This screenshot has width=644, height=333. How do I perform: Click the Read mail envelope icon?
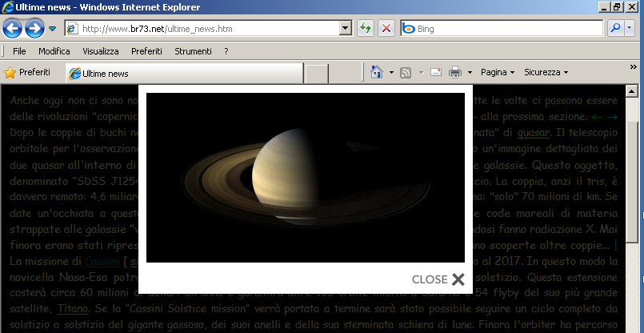click(436, 72)
